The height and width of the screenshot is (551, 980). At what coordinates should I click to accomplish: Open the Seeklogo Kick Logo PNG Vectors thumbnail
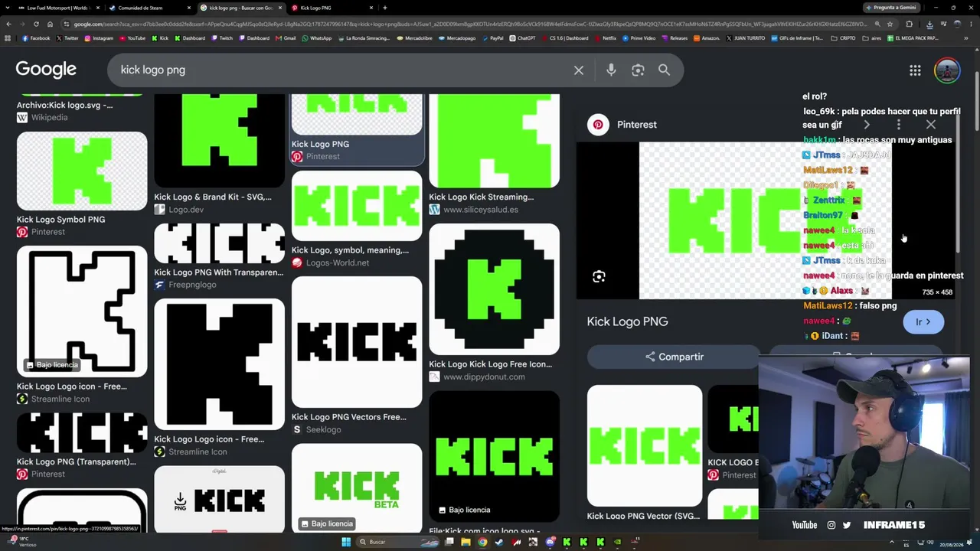[357, 341]
